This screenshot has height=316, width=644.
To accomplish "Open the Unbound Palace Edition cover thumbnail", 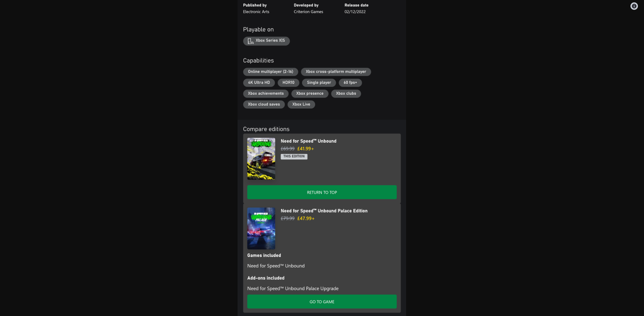I will coord(261,228).
